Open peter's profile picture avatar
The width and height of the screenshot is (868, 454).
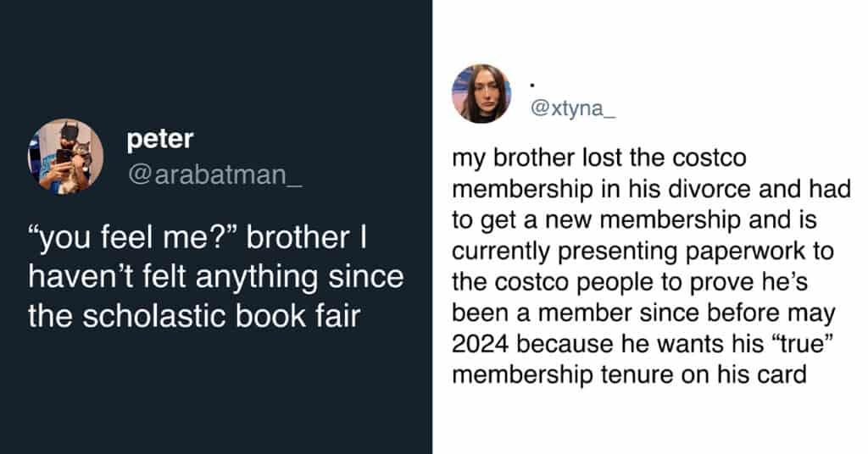[65, 156]
